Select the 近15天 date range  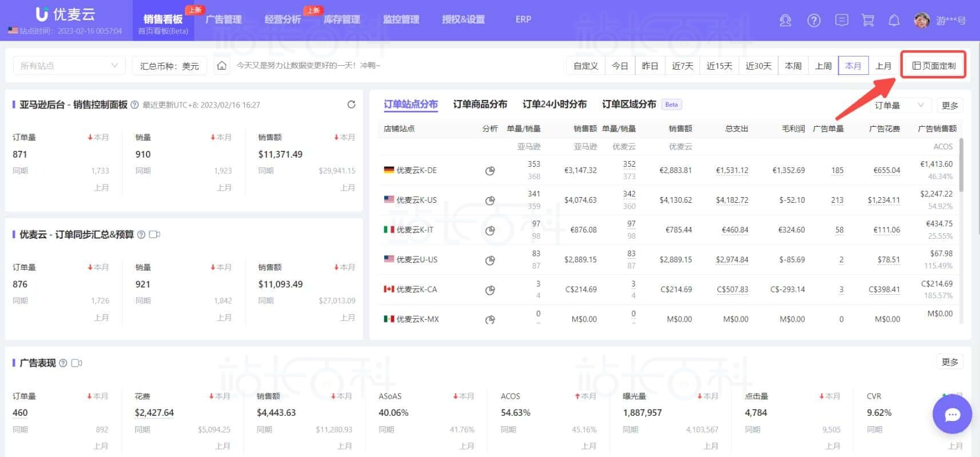tap(719, 66)
